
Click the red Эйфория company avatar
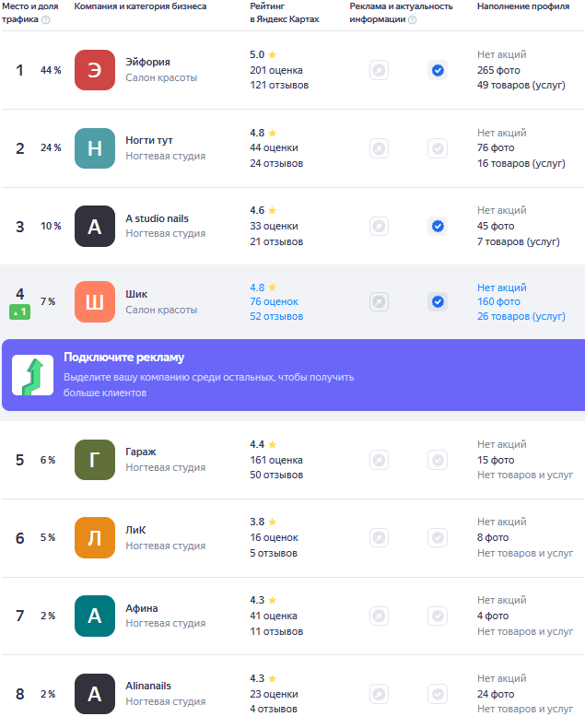(95, 70)
